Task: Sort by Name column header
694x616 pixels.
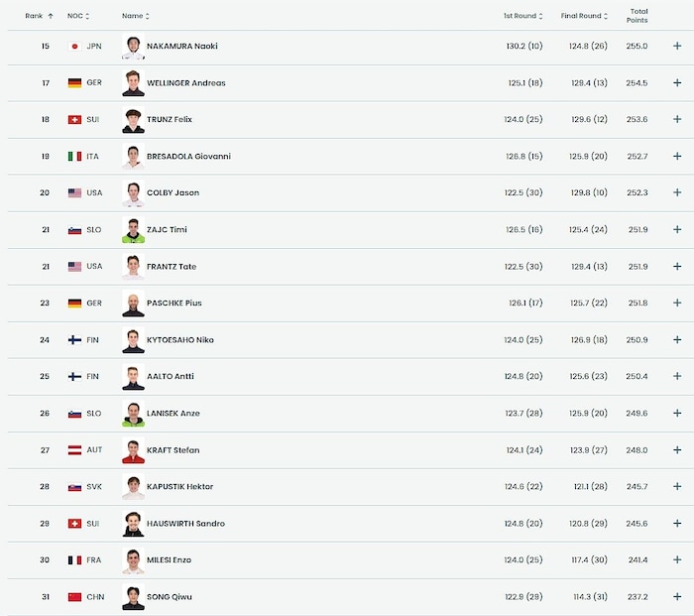Action: pyautogui.click(x=135, y=16)
